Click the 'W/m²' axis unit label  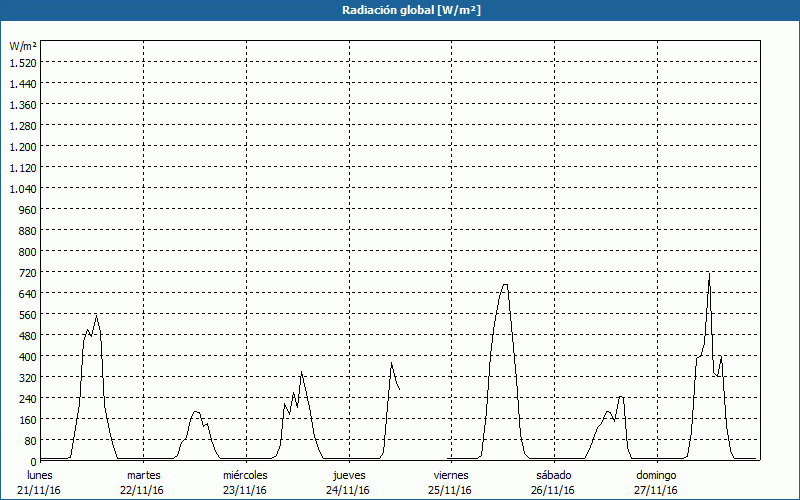[23, 46]
